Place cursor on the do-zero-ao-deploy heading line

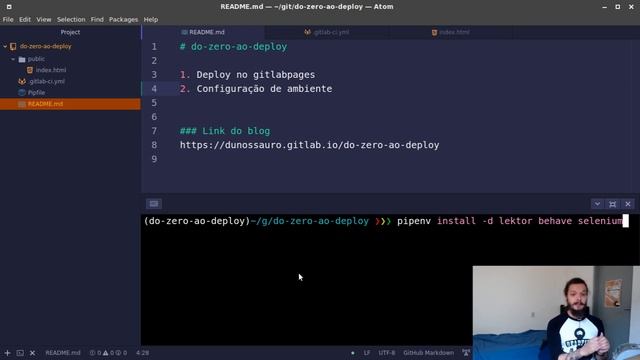coord(233,47)
